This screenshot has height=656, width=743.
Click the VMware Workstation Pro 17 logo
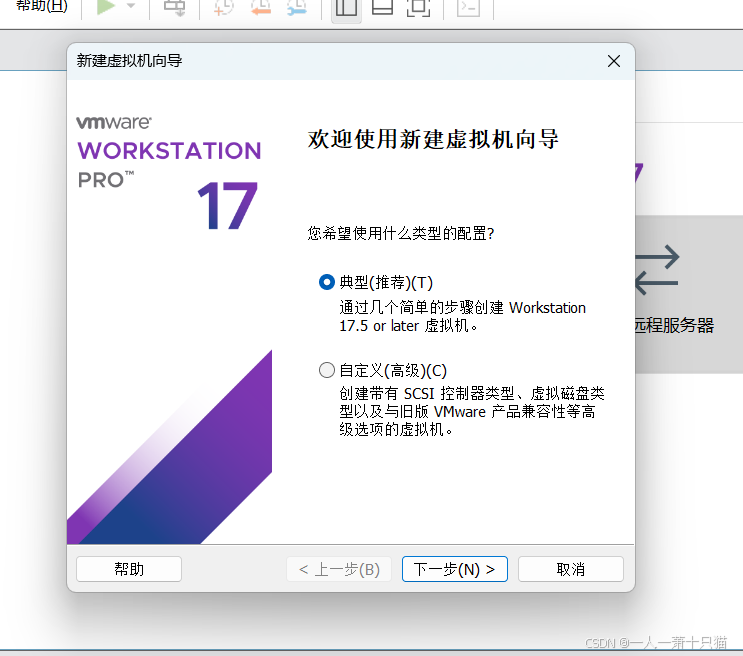tap(169, 173)
